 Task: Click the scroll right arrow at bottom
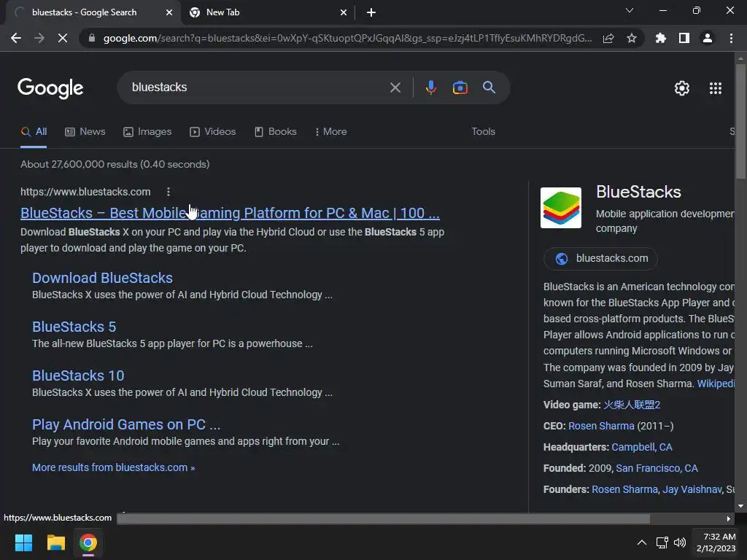[729, 518]
